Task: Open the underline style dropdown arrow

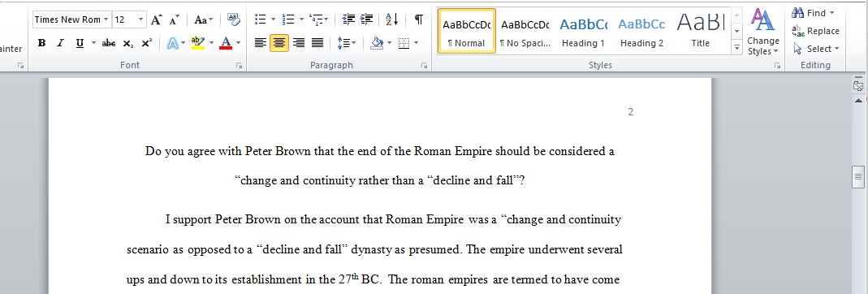Action: pyautogui.click(x=93, y=42)
